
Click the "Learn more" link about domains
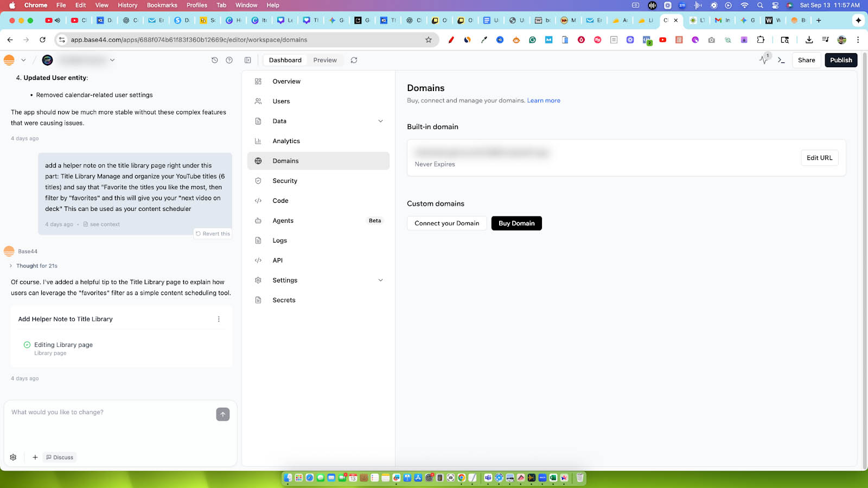click(544, 100)
